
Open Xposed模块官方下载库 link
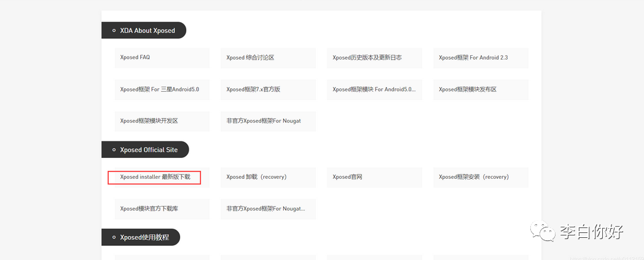point(162,209)
